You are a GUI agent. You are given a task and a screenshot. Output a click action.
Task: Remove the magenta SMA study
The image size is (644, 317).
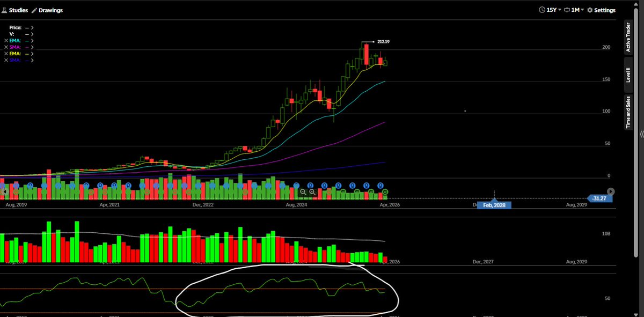6,47
